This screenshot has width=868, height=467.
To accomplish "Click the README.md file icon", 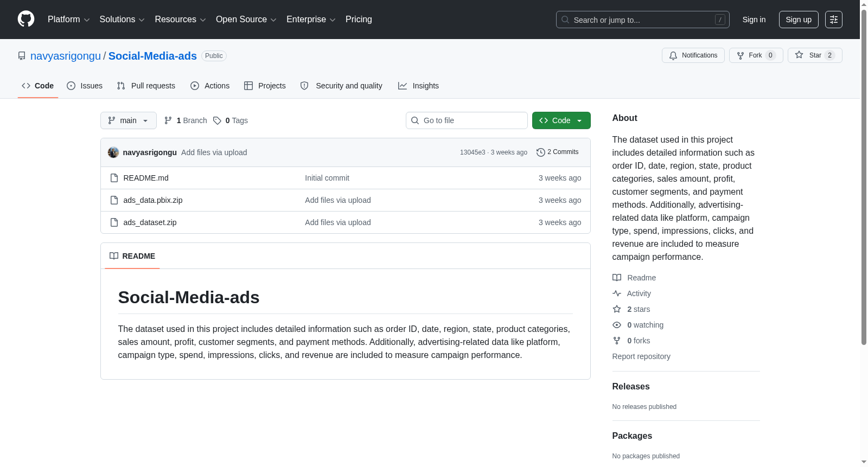I will (x=114, y=178).
